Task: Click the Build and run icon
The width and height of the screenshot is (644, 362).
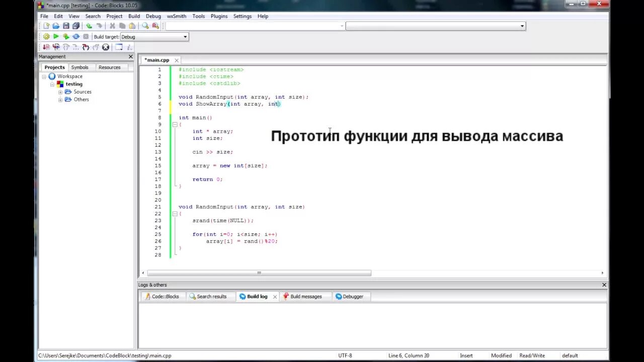Action: pos(66,37)
